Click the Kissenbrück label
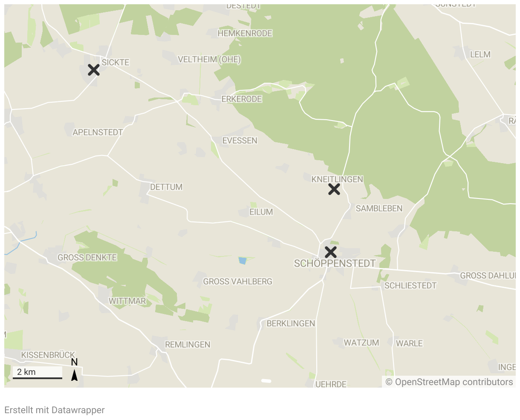 [x=48, y=355]
